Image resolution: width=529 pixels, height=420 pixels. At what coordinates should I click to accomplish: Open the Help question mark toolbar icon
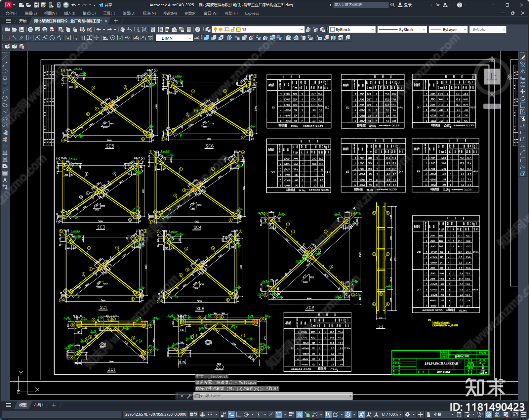click(x=197, y=29)
